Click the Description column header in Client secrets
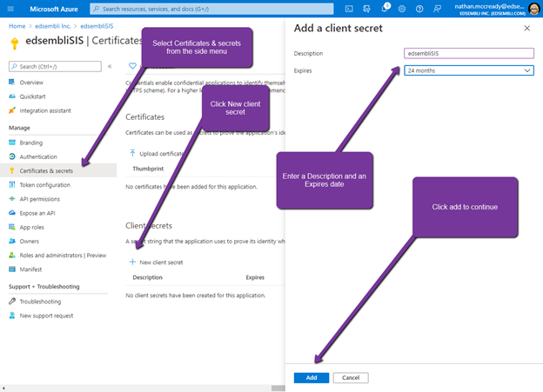This screenshot has width=543, height=392. click(147, 277)
